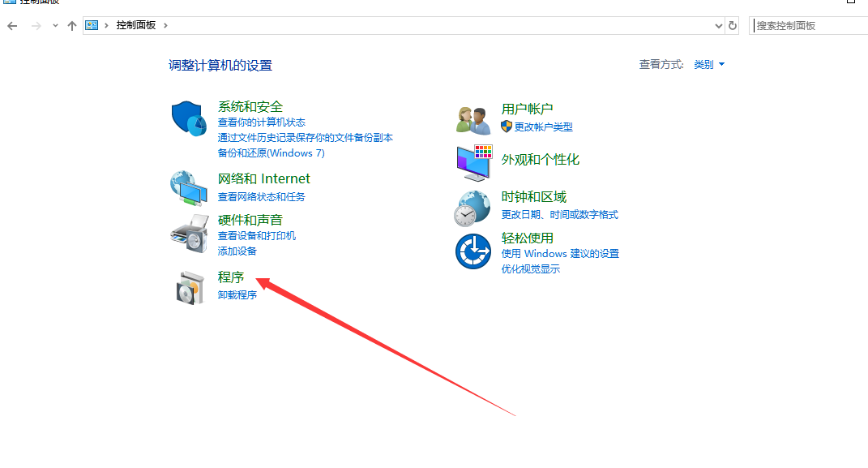Click the Appearance and Personalization monitor icon

click(473, 162)
